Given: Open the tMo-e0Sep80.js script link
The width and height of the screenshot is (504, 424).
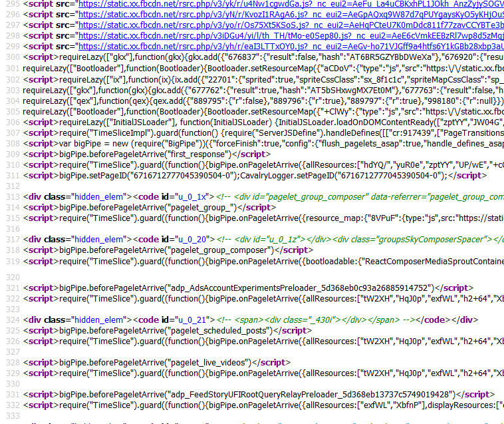Looking at the screenshot, I should point(291,36).
